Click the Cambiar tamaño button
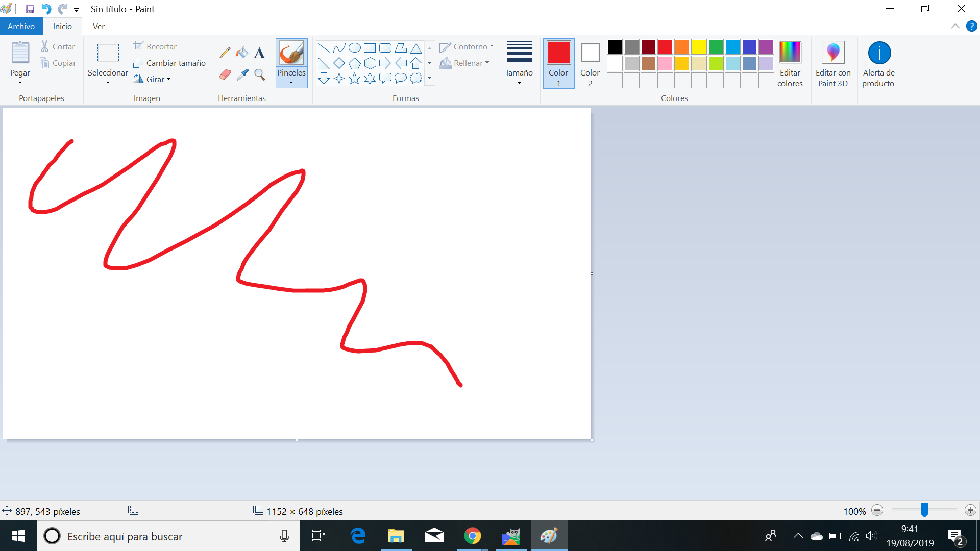Viewport: 980px width, 551px height. tap(170, 63)
